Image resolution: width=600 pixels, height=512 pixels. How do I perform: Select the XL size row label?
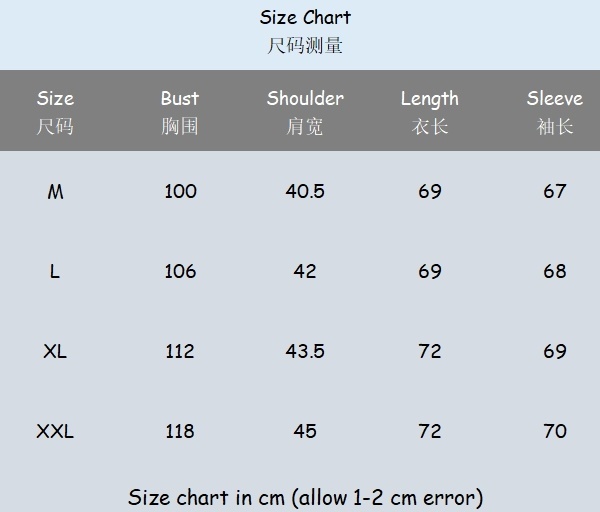tap(55, 352)
